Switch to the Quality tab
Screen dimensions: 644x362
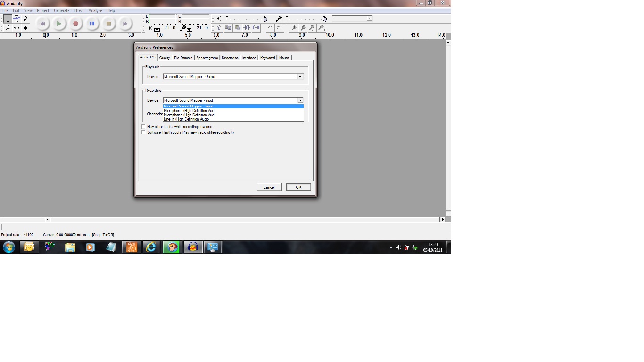(x=165, y=58)
